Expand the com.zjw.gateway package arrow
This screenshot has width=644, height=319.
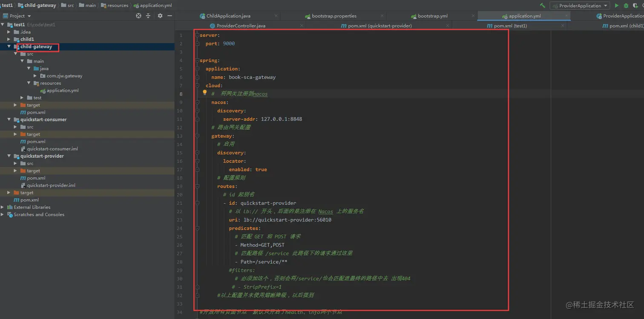coord(35,76)
